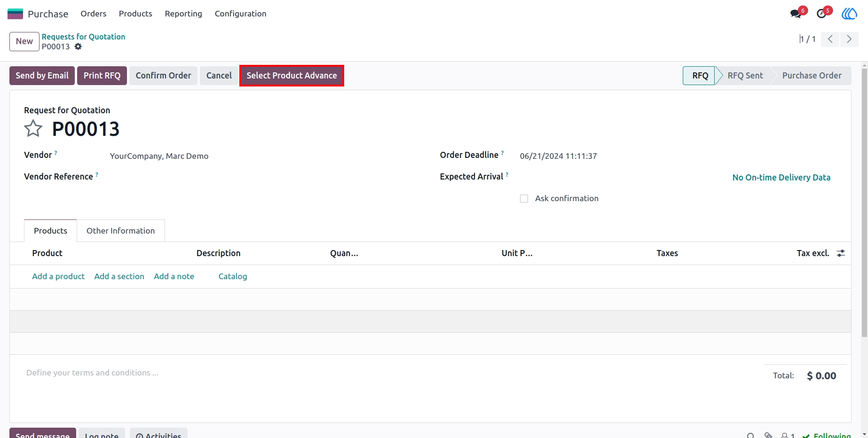This screenshot has height=438, width=868.
Task: Click Add a product link
Action: [x=58, y=276]
